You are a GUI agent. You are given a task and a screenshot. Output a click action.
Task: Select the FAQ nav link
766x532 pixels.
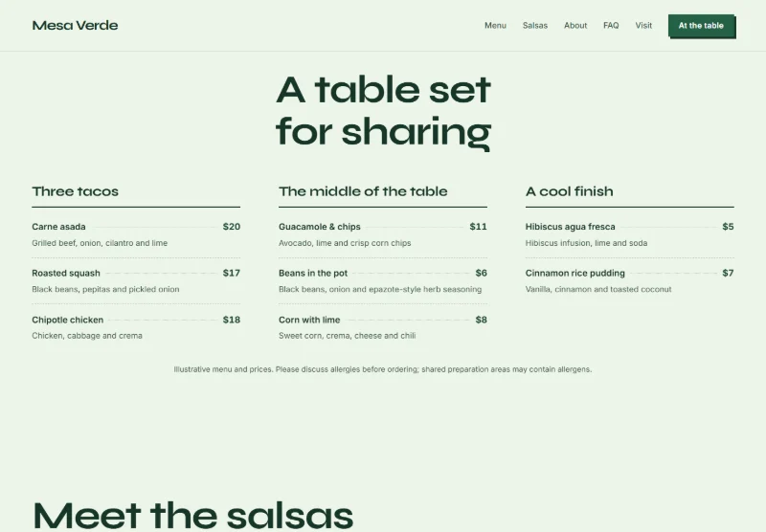coord(611,26)
